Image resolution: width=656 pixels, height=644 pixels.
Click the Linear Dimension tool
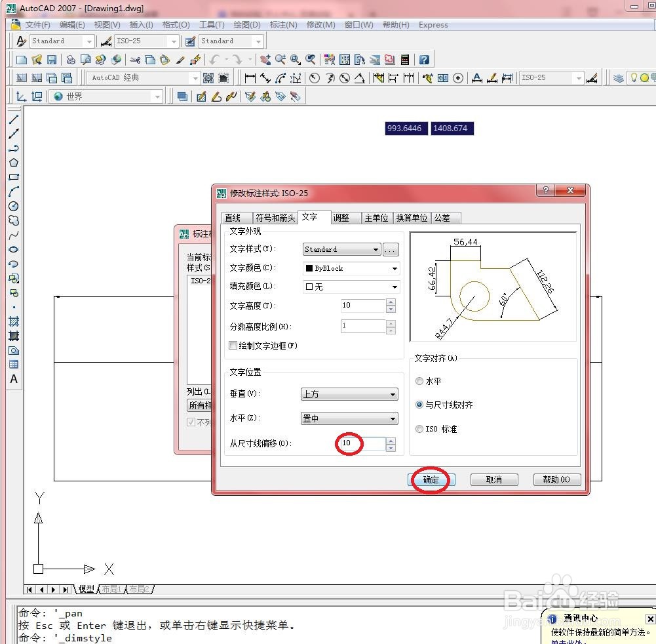coord(250,78)
